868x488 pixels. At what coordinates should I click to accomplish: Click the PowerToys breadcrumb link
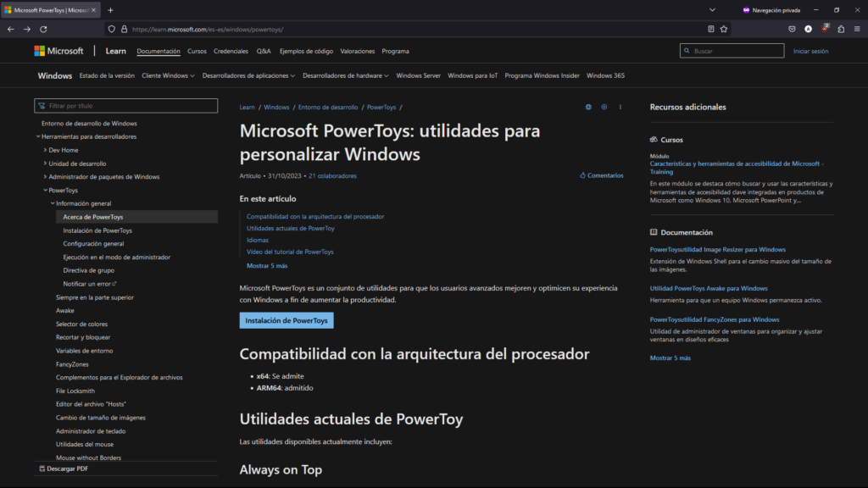point(381,108)
